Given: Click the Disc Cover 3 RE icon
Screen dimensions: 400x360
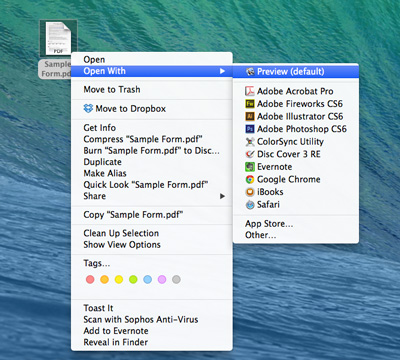Looking at the screenshot, I should coord(250,154).
